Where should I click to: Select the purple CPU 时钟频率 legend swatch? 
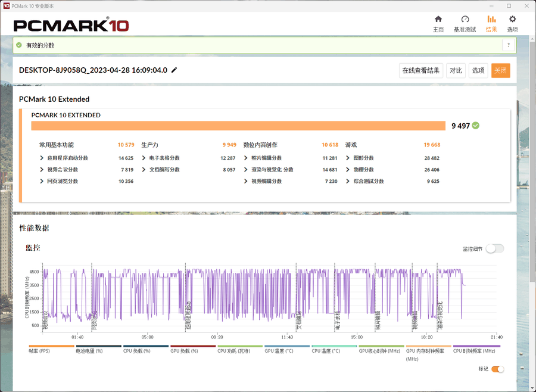(x=476, y=346)
